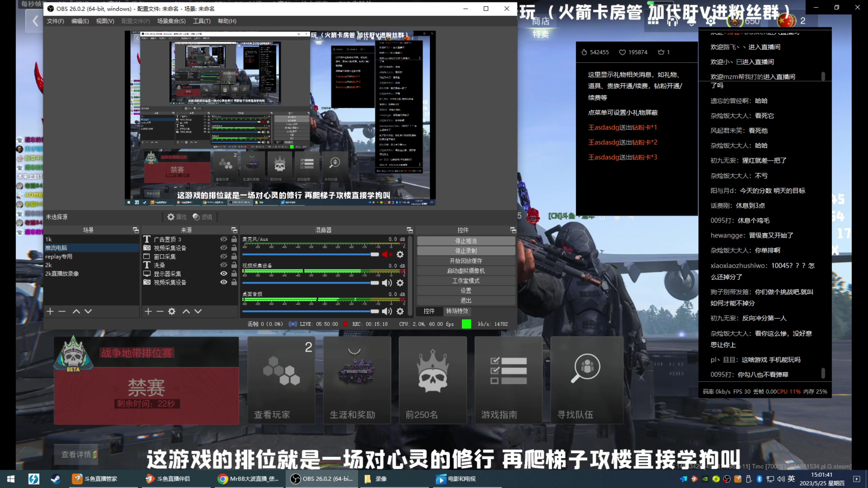Move the scene down in the scenes list
The height and width of the screenshot is (488, 868).
coord(88,311)
